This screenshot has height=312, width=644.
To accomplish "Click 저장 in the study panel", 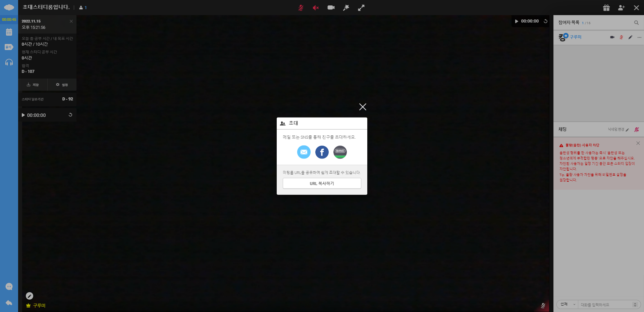I will click(33, 85).
